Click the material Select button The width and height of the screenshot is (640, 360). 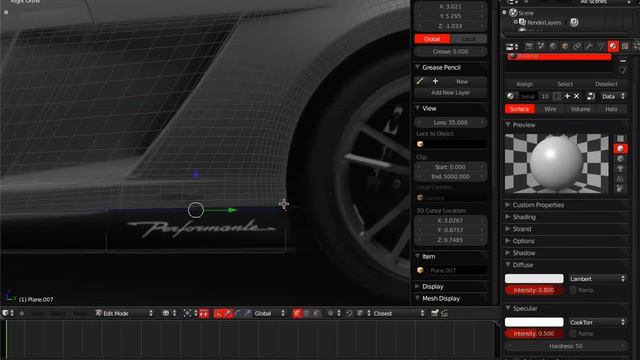pos(565,84)
